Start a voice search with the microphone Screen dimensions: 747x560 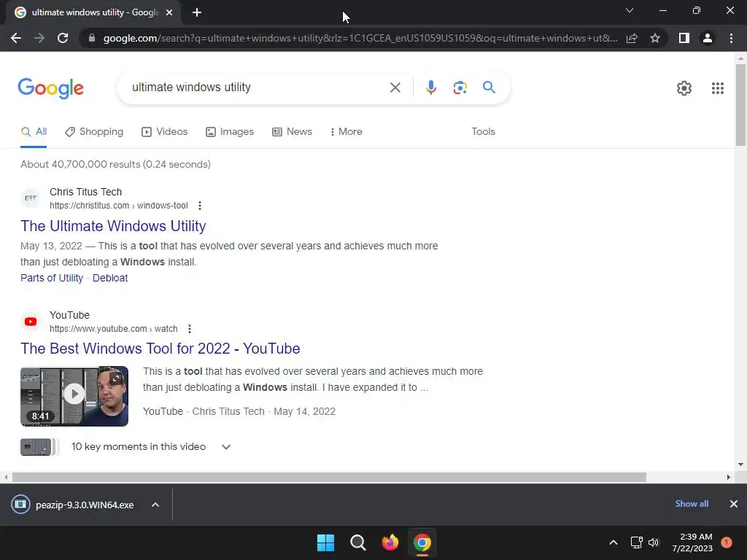coord(430,87)
